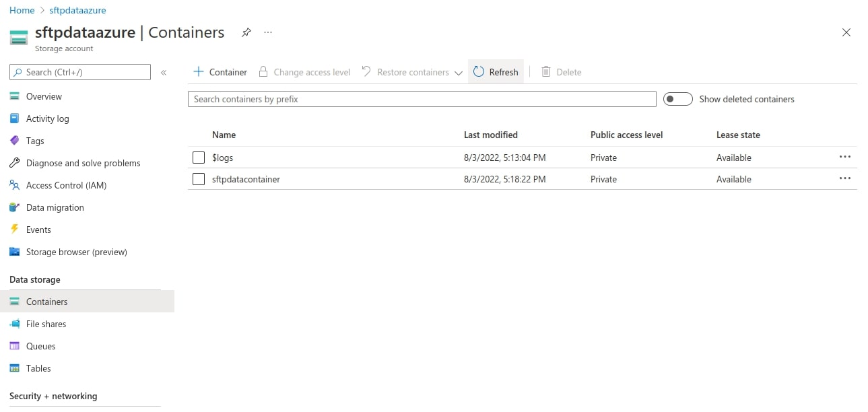868x412 pixels.
Task: Click the Activity log icon
Action: (15, 118)
